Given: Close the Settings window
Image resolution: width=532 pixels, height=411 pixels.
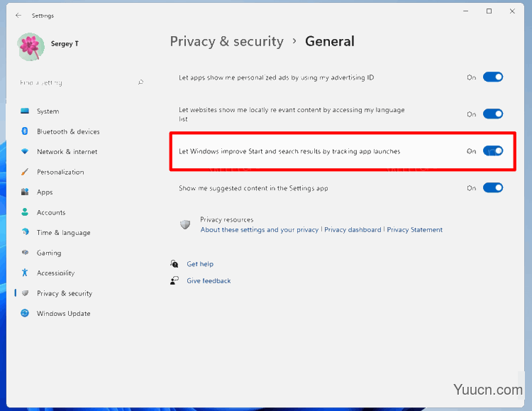Looking at the screenshot, I should click(512, 11).
